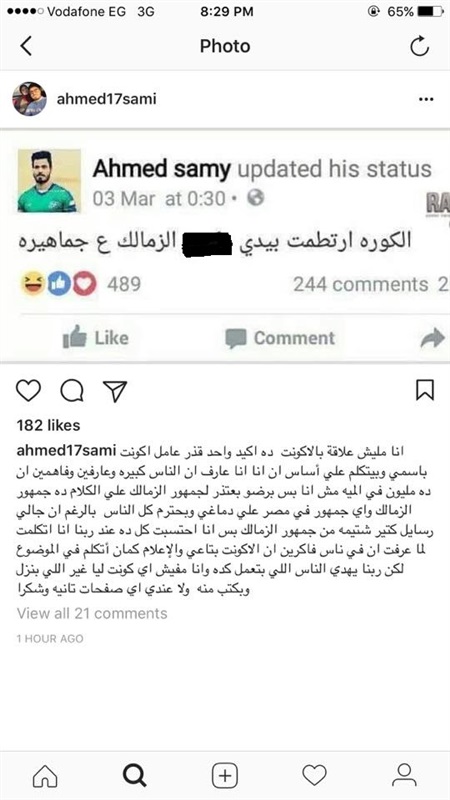
Task: Open activity tab with heart icon
Action: point(314,776)
